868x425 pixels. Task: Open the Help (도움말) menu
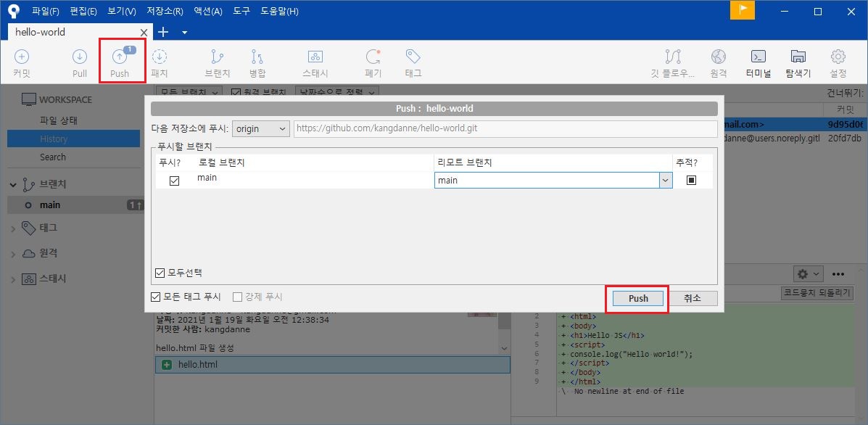tap(280, 11)
